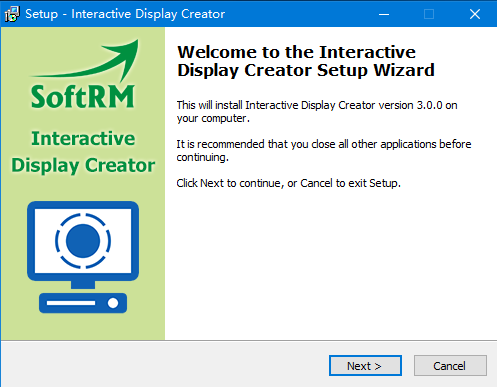Click the dashed circle target on monitor
The image size is (497, 387).
(83, 241)
